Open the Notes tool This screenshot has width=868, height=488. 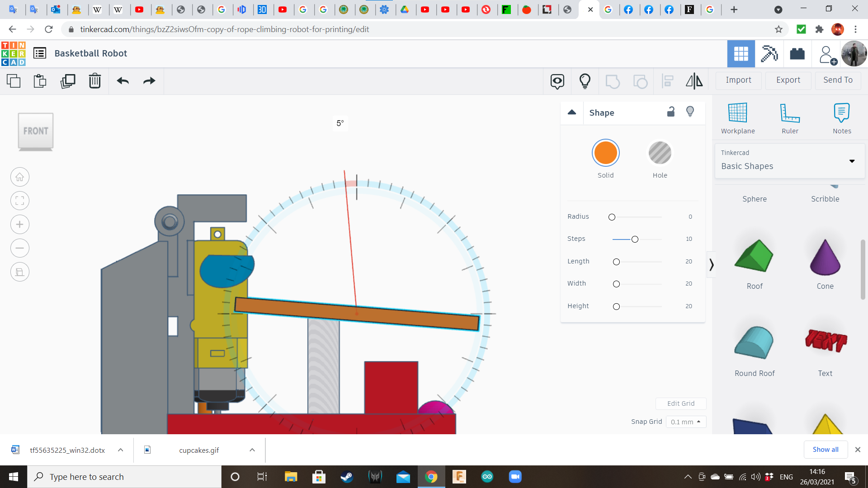841,117
